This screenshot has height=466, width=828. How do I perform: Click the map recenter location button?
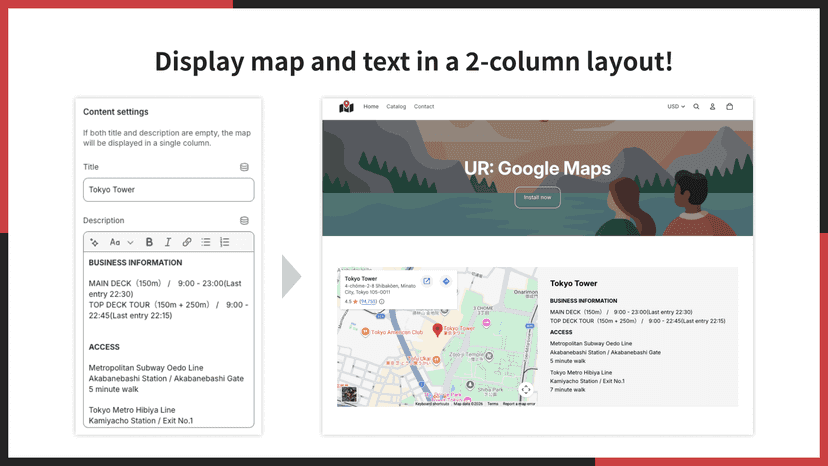526,390
